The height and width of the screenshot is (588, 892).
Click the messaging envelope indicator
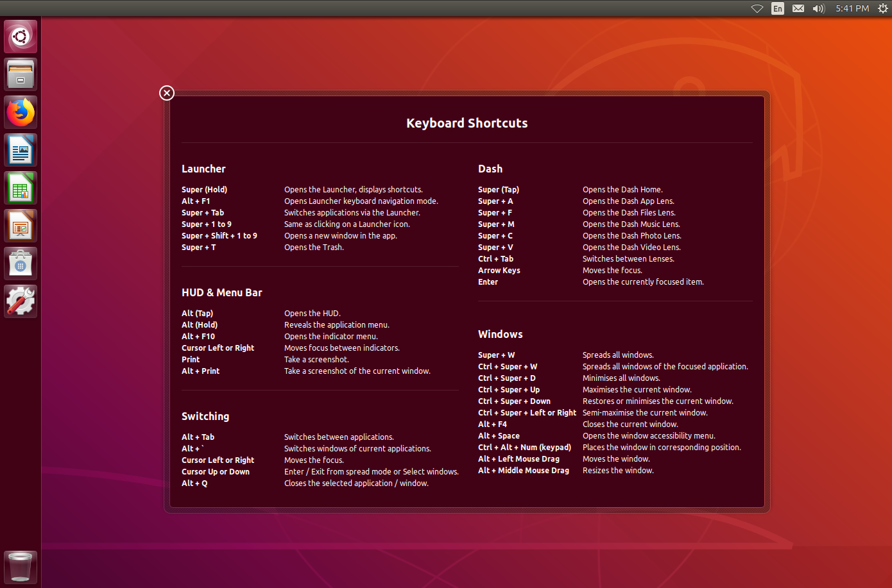coord(798,8)
